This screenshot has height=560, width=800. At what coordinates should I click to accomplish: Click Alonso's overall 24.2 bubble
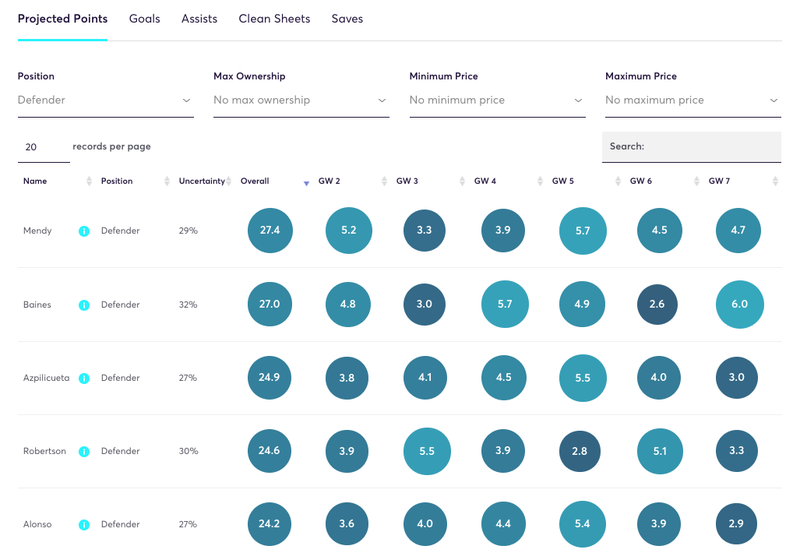click(269, 524)
